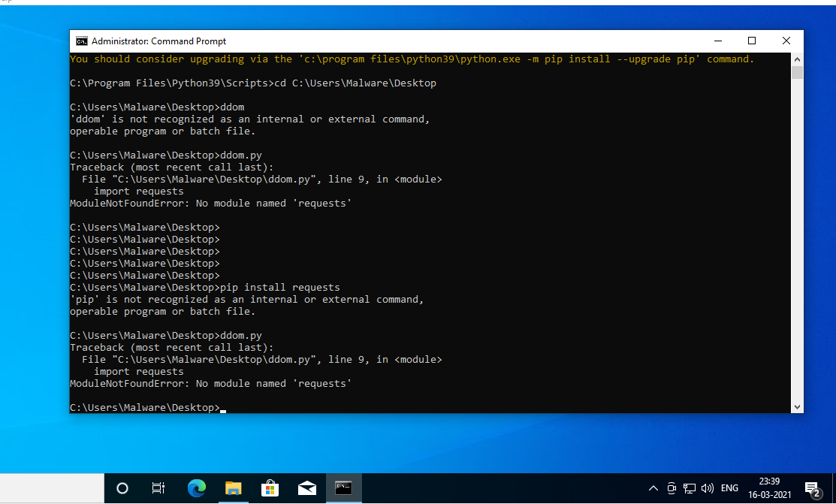Screen dimensions: 836x504
Task: Place cursor at the Desktop command prompt
Action: click(x=223, y=407)
